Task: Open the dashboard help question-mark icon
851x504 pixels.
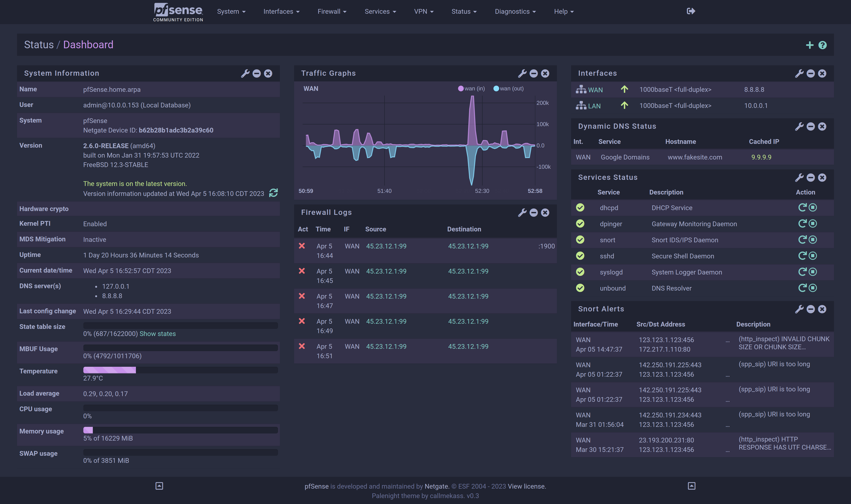Action: point(822,45)
